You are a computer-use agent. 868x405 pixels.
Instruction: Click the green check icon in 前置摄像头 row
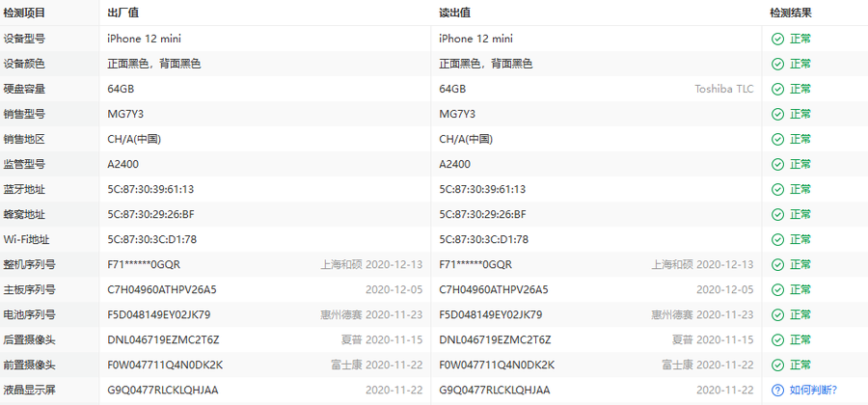pyautogui.click(x=777, y=365)
